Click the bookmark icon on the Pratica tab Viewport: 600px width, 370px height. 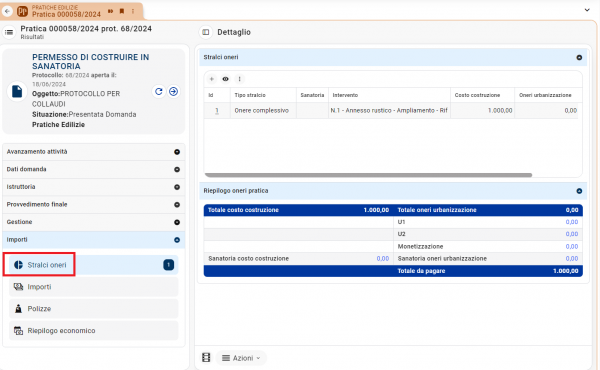pos(122,11)
